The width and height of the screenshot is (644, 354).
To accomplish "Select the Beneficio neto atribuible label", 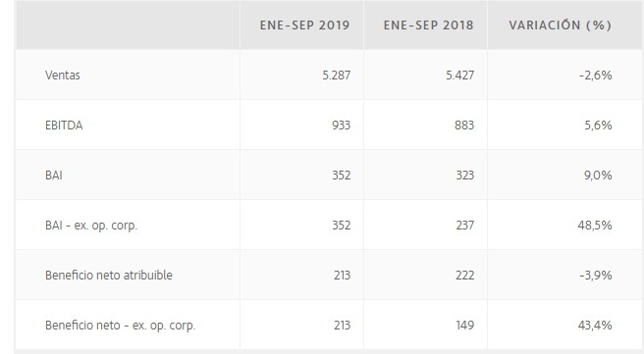I will click(109, 276).
